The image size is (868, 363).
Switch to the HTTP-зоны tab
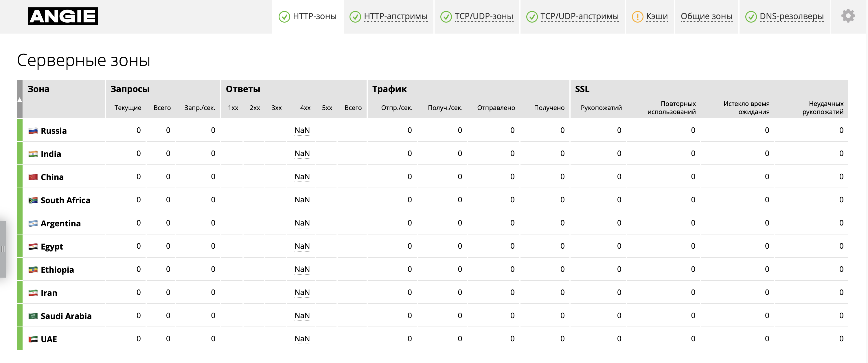[308, 16]
